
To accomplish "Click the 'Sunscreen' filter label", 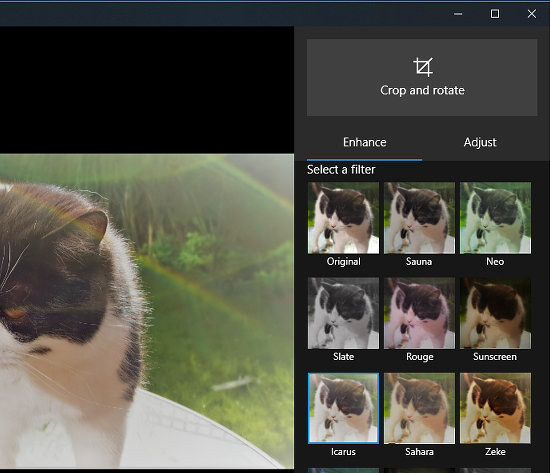I will pos(495,357).
